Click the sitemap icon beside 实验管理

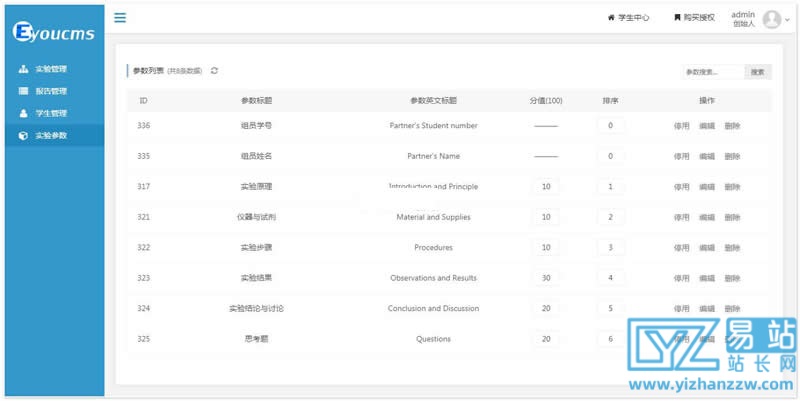(x=23, y=69)
